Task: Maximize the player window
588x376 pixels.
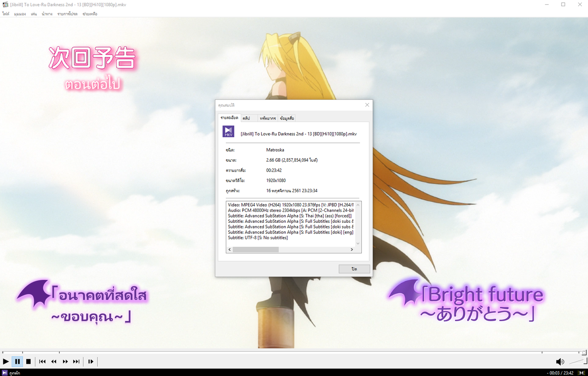Action: (x=563, y=4)
